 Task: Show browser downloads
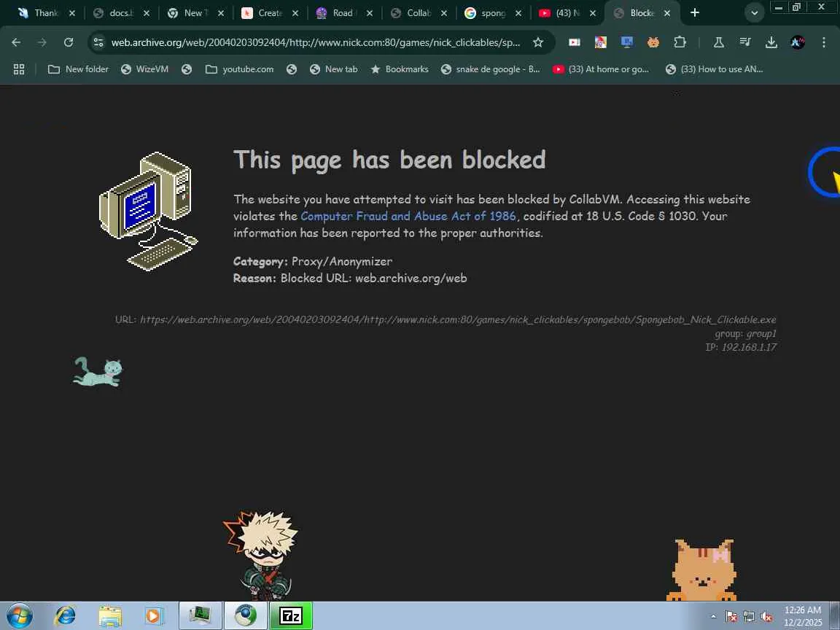click(771, 42)
